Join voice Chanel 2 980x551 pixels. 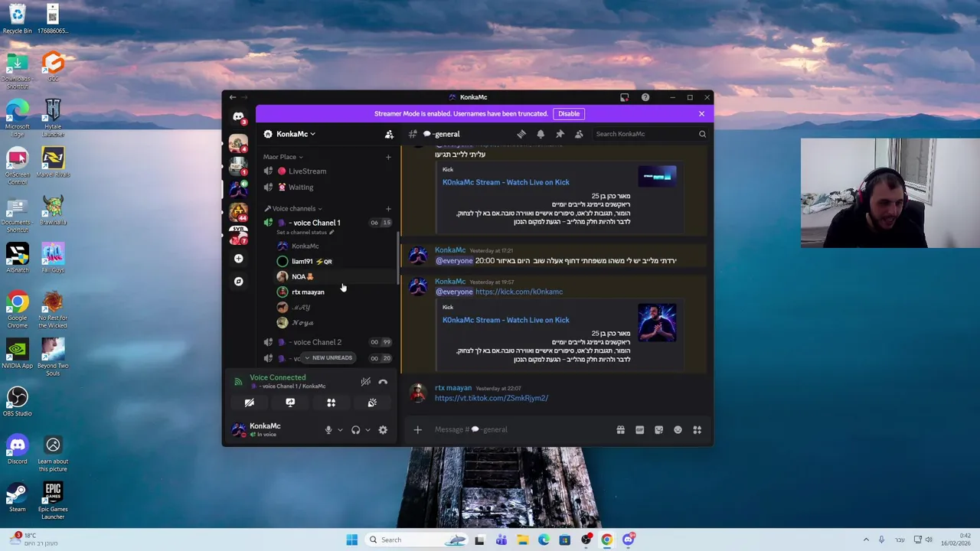(327, 342)
